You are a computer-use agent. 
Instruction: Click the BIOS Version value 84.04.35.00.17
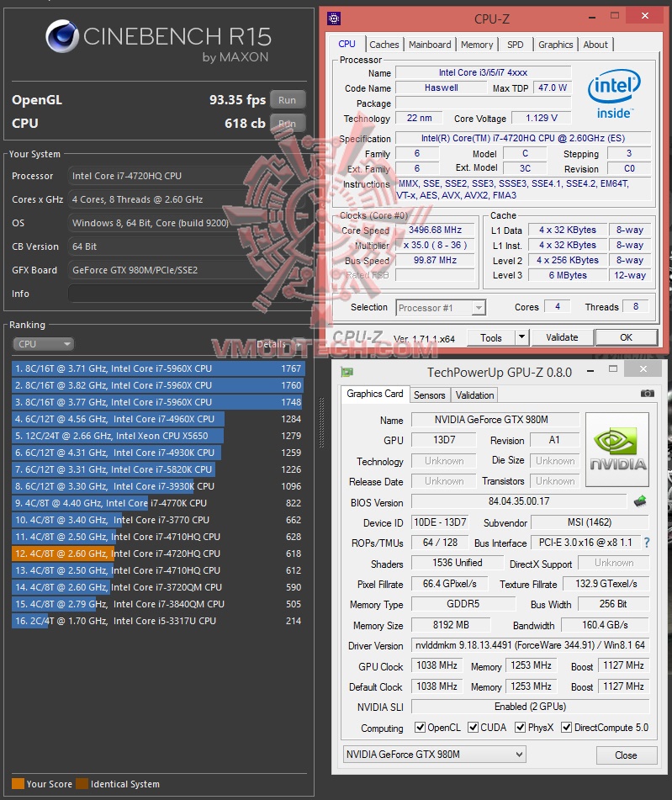(519, 501)
